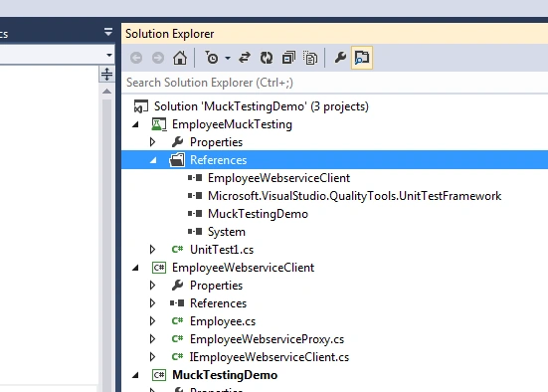Viewport: 548px width, 392px height.
Task: Click the solution icon next to MuckTestingDemo solution
Action: 141,106
